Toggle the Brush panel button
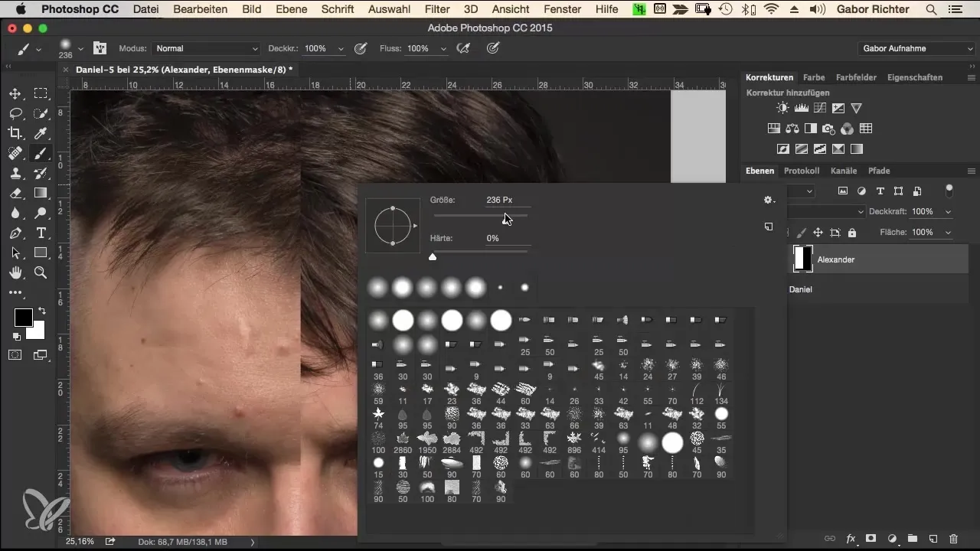Screen dimensions: 980x551 coord(100,48)
